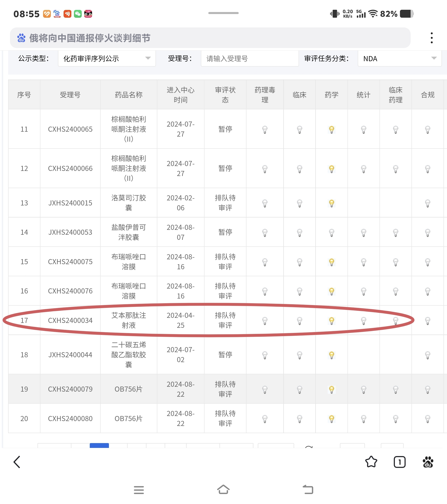Click yellow 药学 bulb in row 11

(331, 129)
